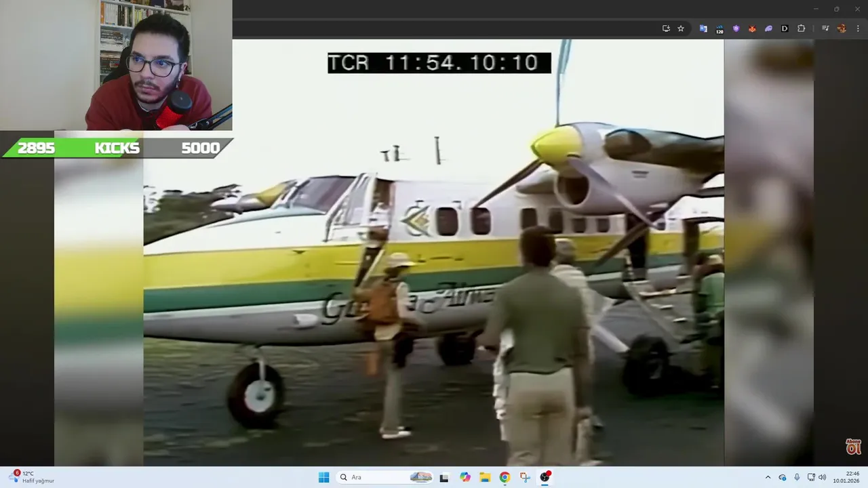868x488 pixels.
Task: Open the orange fox extension icon
Action: pos(752,28)
